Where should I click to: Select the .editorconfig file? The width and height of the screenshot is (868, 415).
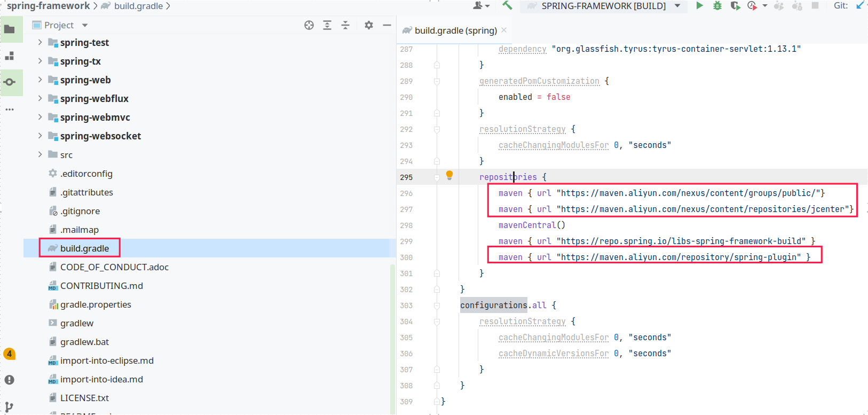click(86, 174)
